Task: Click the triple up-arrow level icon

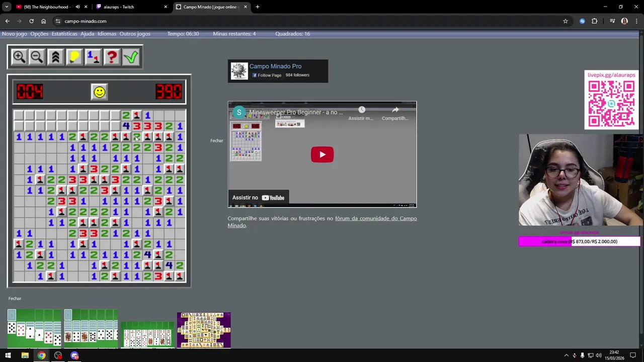Action: [x=55, y=57]
